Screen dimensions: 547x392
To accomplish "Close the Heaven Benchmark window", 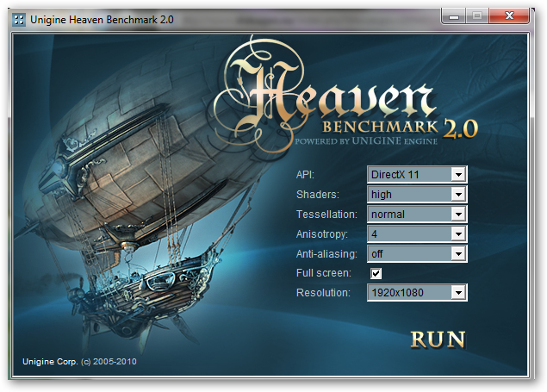I will coord(509,16).
